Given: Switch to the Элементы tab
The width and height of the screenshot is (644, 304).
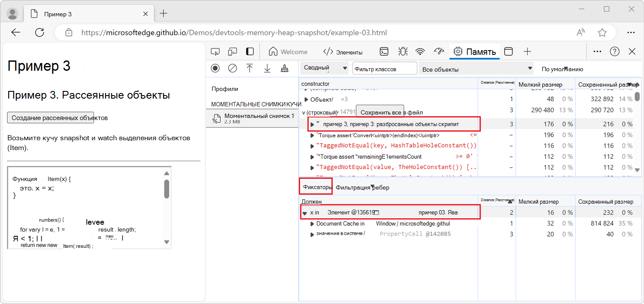Looking at the screenshot, I should 343,52.
